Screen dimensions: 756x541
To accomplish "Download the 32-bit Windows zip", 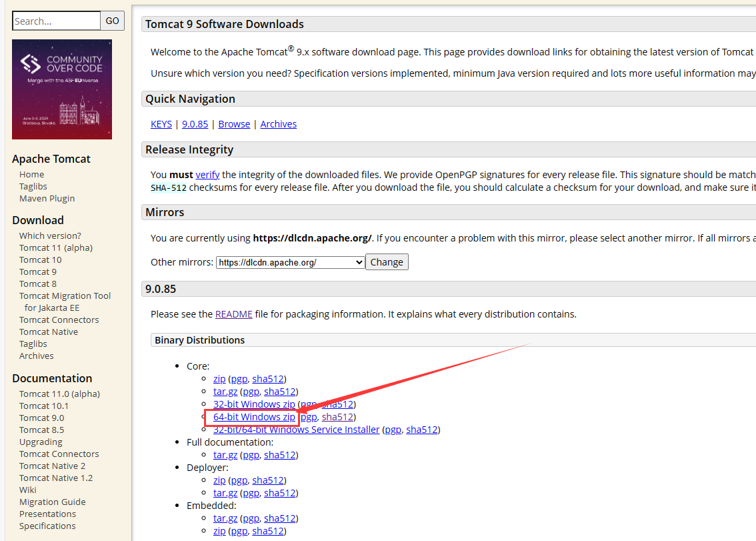I will [254, 404].
